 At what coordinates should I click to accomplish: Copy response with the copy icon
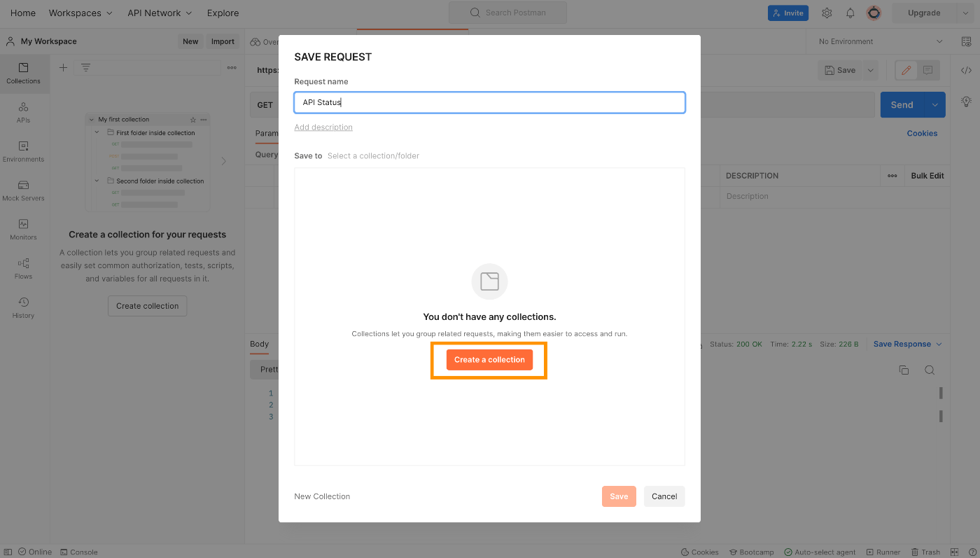904,370
